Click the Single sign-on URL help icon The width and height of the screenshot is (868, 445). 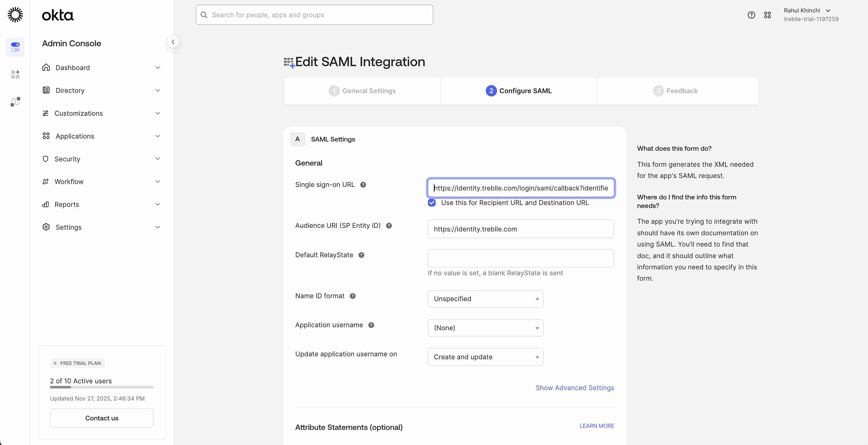[363, 185]
